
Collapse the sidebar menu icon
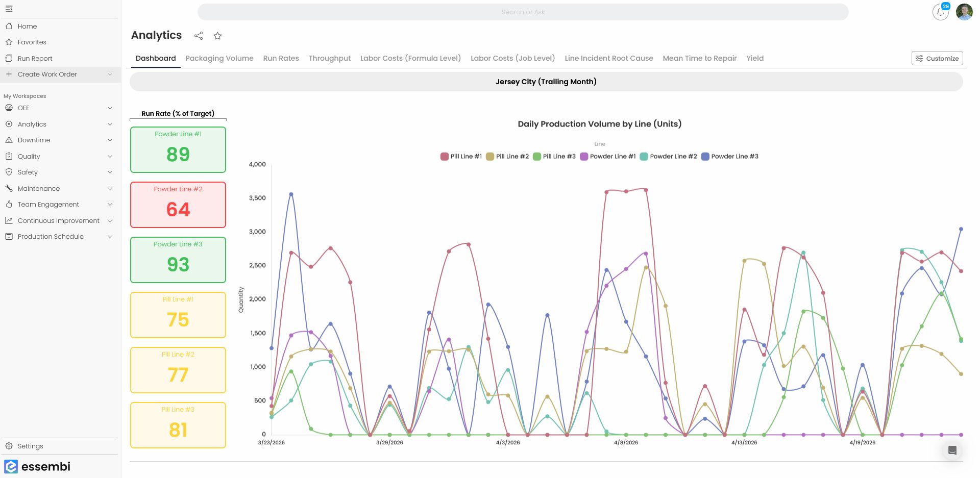point(9,9)
